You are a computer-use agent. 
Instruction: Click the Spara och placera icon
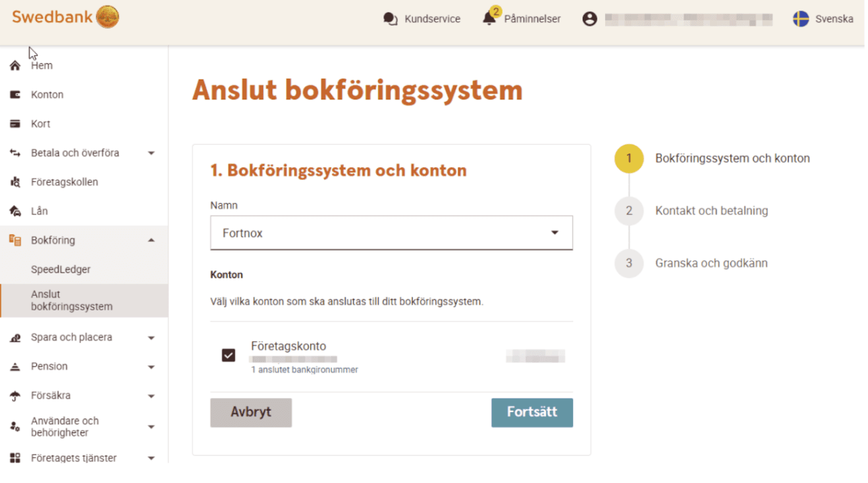coord(15,338)
